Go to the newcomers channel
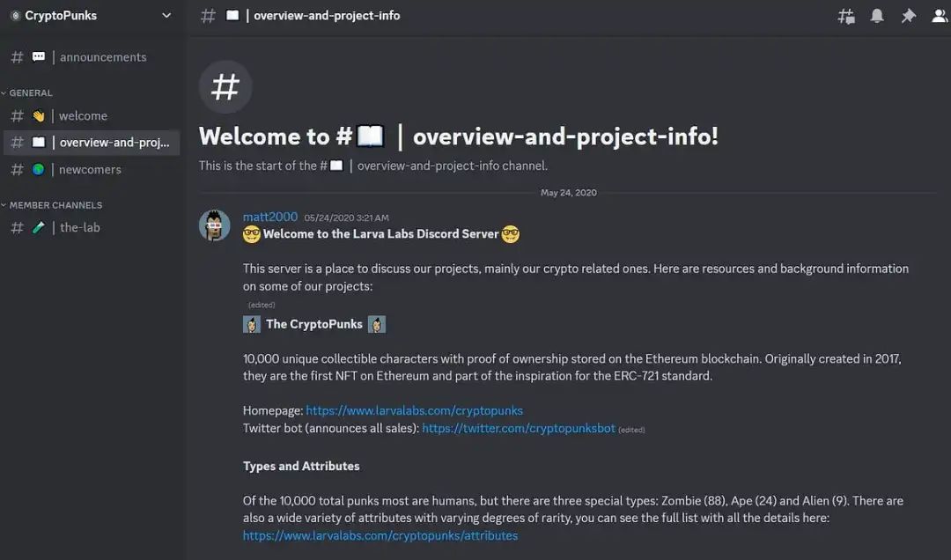The width and height of the screenshot is (951, 560). click(90, 170)
